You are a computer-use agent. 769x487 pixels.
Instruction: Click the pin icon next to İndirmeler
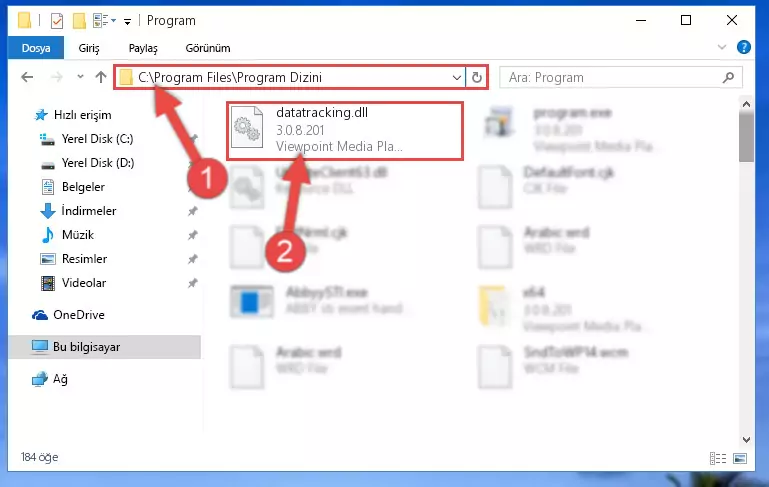[193, 211]
